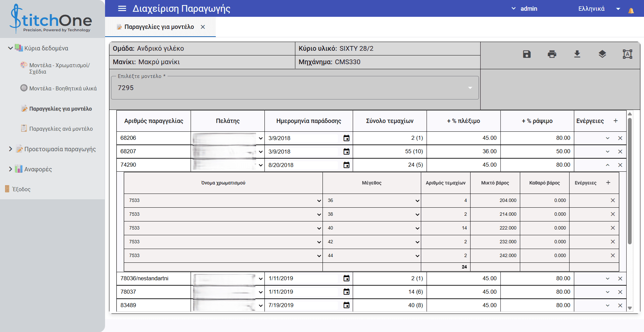Open the Ελληνικά language dropdown

click(x=599, y=9)
